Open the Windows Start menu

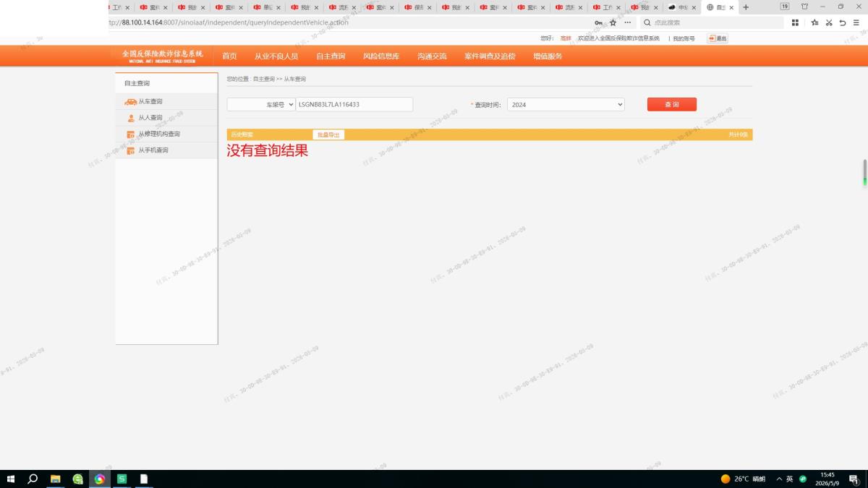coord(11,479)
